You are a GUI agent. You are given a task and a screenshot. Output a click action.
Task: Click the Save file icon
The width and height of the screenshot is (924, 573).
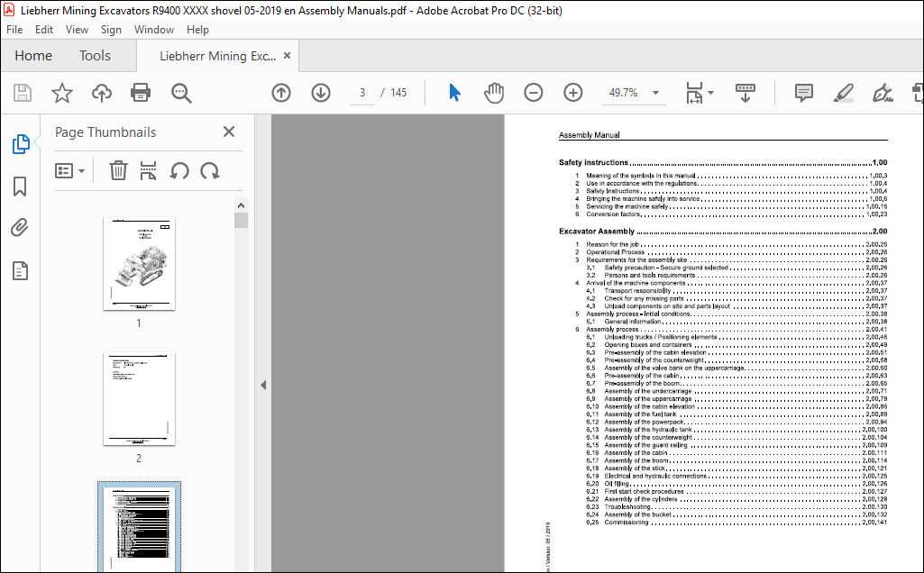point(23,93)
